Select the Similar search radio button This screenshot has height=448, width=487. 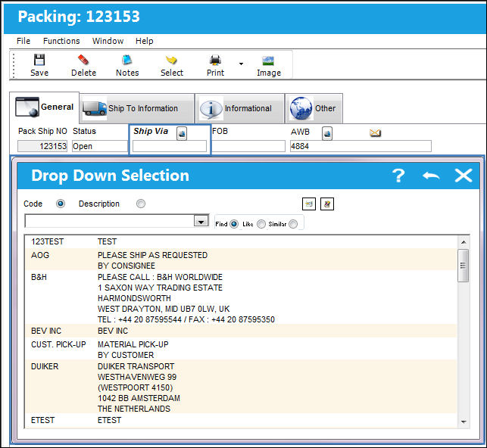(293, 224)
